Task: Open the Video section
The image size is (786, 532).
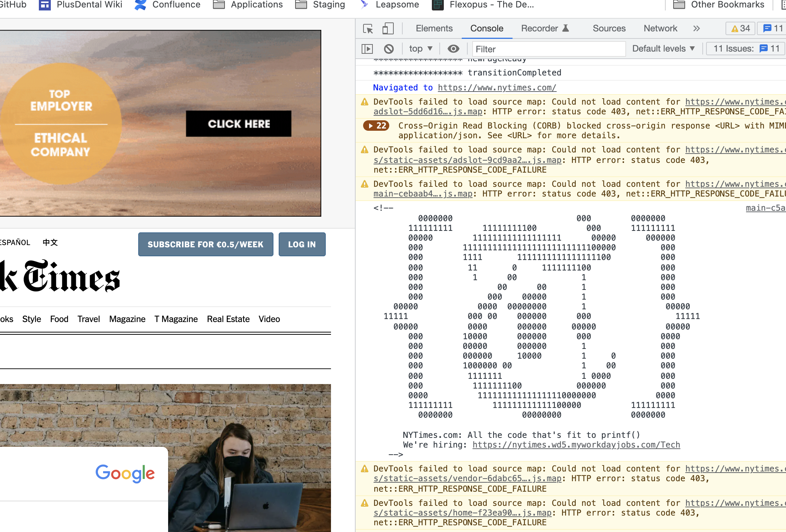Action: click(x=269, y=319)
